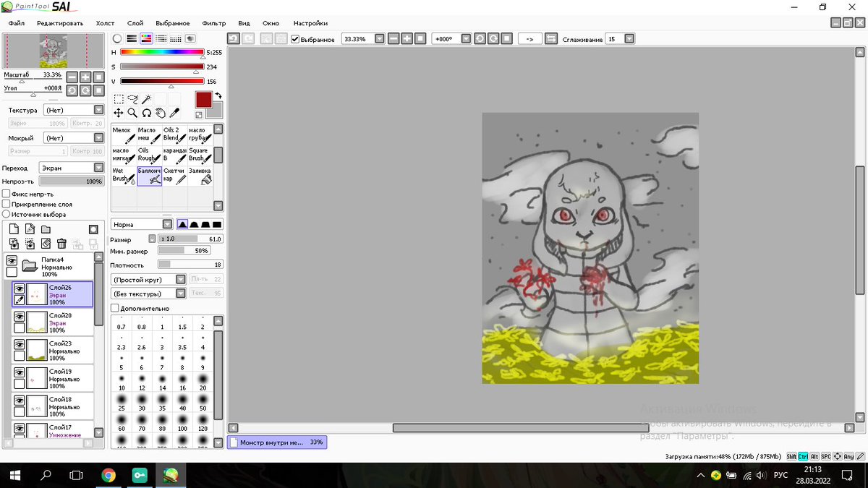Open the rotation angle +000° dropdown

click(x=466, y=38)
